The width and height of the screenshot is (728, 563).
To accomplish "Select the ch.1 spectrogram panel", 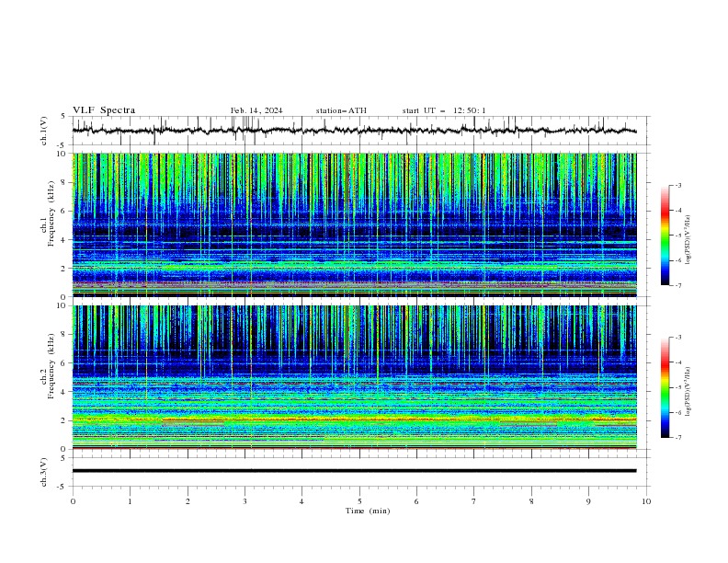I will pyautogui.click(x=354, y=224).
